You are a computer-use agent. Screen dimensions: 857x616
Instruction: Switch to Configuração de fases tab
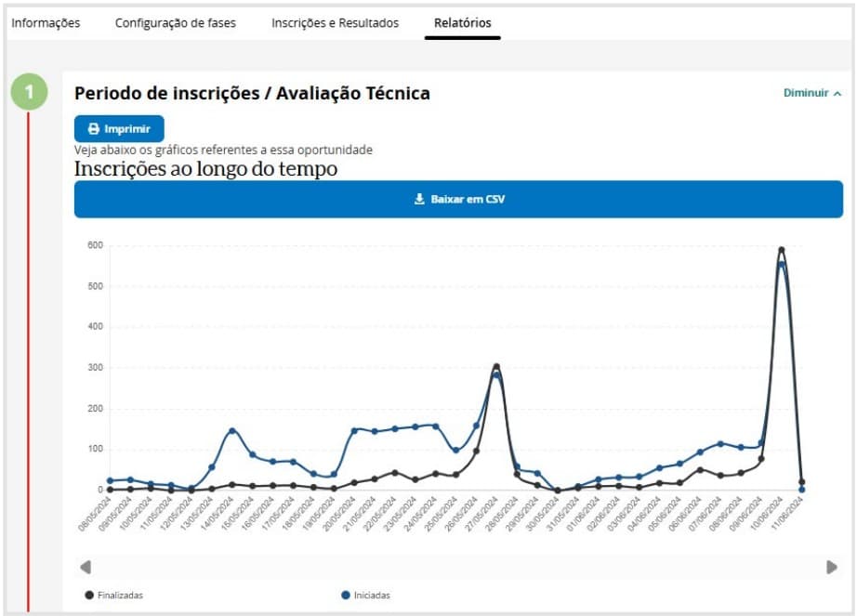tap(176, 23)
